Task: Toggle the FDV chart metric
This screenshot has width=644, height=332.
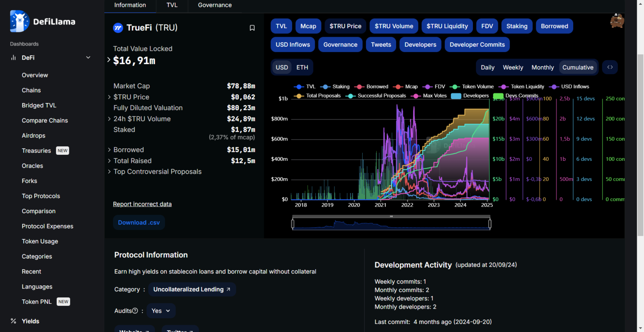Action: pos(487,26)
